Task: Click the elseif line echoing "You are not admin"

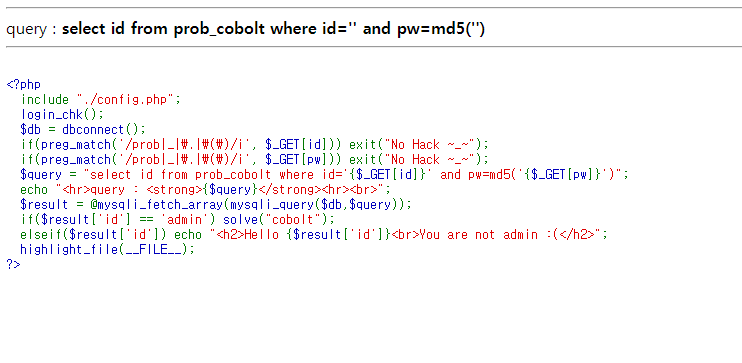Action: 314,235
